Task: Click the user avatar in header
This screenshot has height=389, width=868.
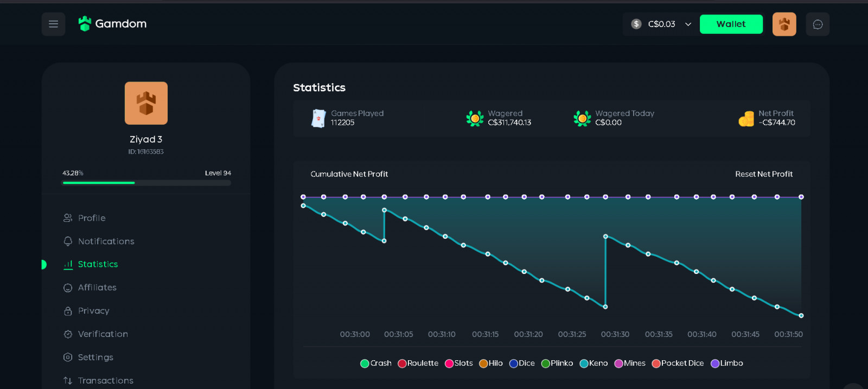Action: 784,24
